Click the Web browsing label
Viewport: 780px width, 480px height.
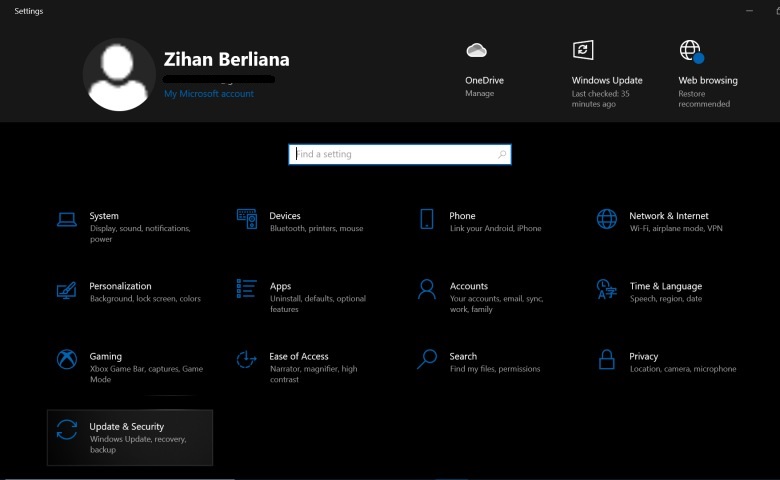point(708,80)
